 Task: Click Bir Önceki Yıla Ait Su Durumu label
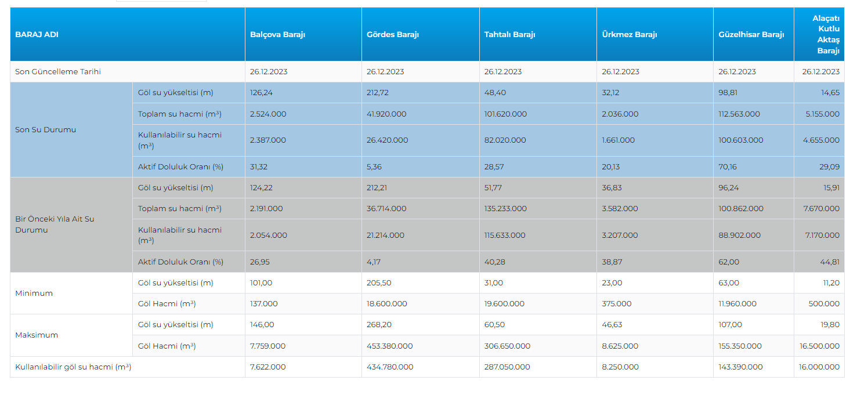55,224
